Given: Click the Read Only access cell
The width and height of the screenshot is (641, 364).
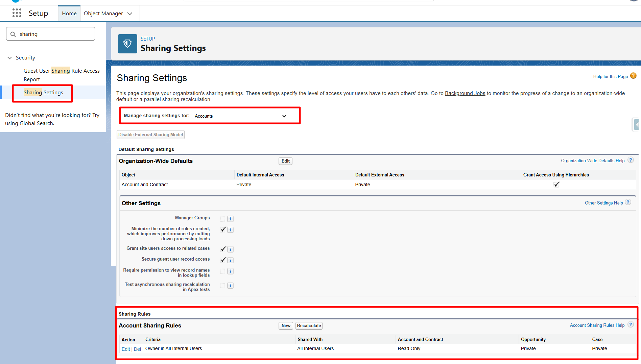Looking at the screenshot, I should (x=409, y=348).
